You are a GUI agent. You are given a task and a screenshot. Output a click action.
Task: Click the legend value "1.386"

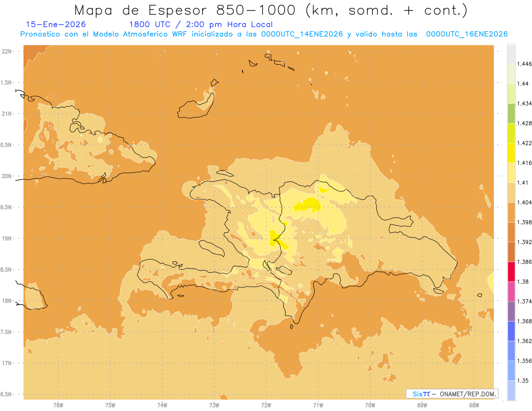pyautogui.click(x=524, y=262)
